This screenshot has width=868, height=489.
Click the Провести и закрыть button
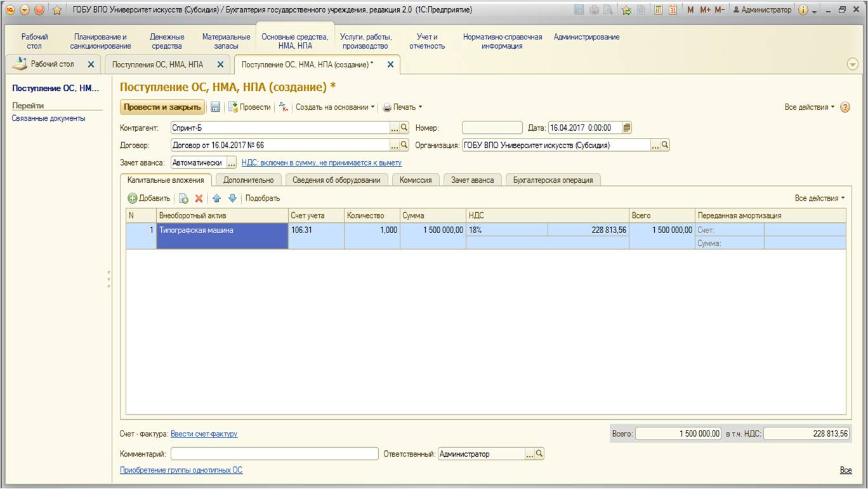coord(162,107)
